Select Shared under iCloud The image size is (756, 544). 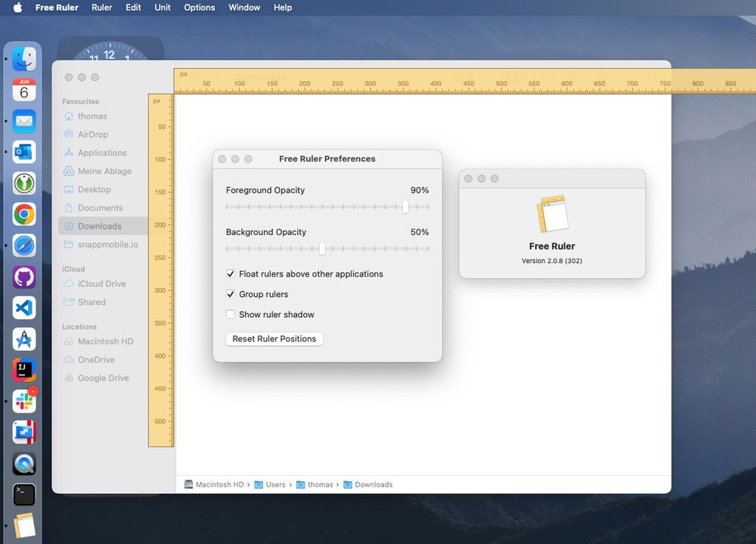(x=91, y=302)
